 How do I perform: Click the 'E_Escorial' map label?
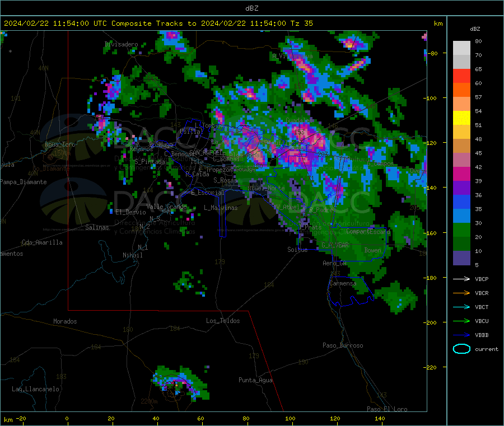(x=208, y=193)
